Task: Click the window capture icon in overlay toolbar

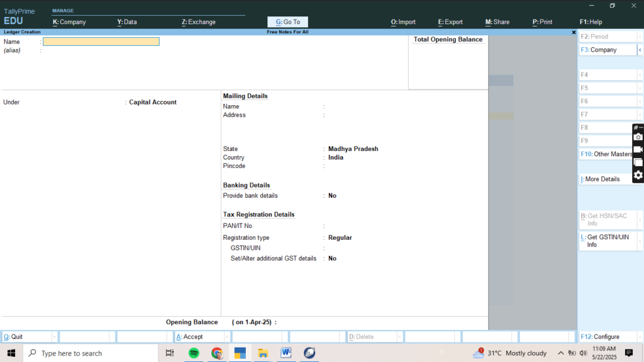Action: pos(638,162)
